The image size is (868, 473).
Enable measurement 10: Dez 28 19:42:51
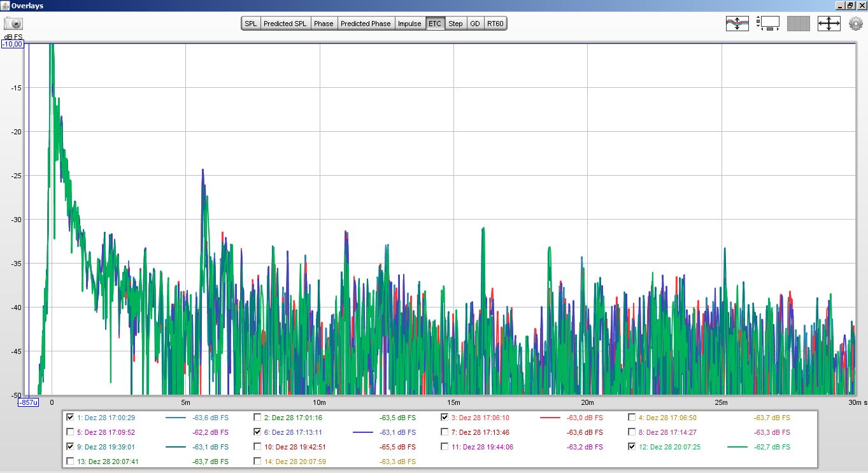click(x=257, y=447)
